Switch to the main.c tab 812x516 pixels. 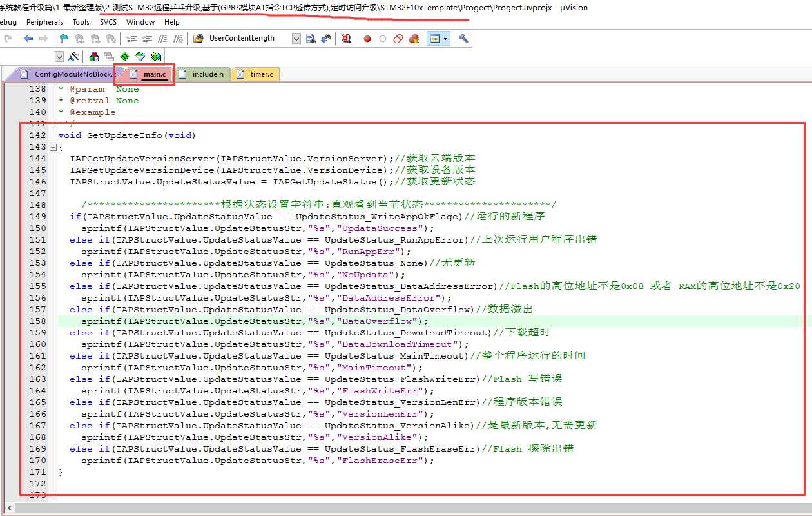[x=148, y=74]
